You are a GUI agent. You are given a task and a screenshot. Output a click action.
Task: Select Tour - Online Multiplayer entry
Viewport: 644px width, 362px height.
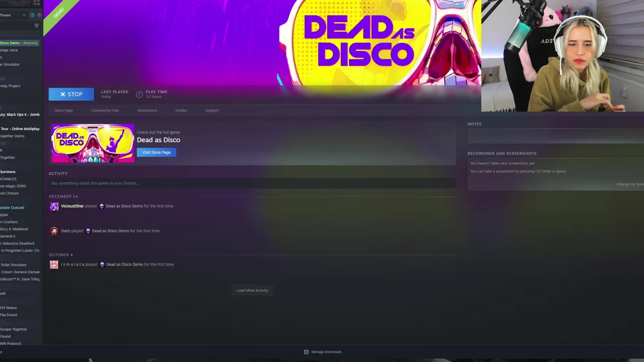(x=20, y=129)
